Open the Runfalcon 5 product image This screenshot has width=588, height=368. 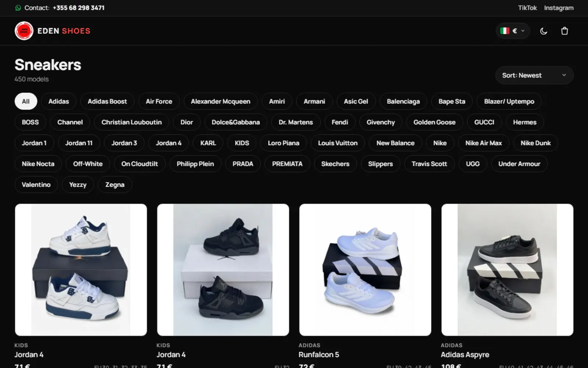[365, 270]
